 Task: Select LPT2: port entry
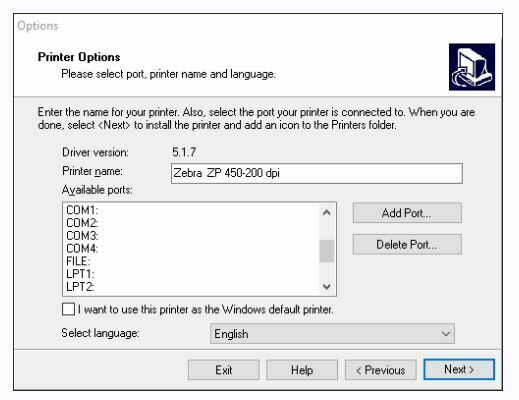191,286
